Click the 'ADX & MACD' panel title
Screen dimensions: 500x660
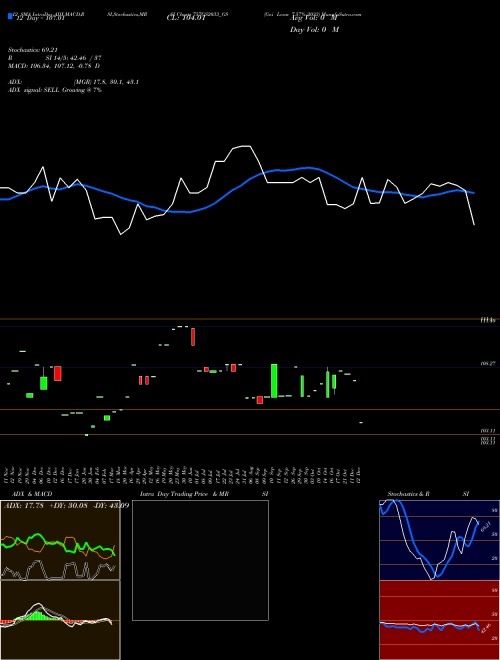click(32, 494)
